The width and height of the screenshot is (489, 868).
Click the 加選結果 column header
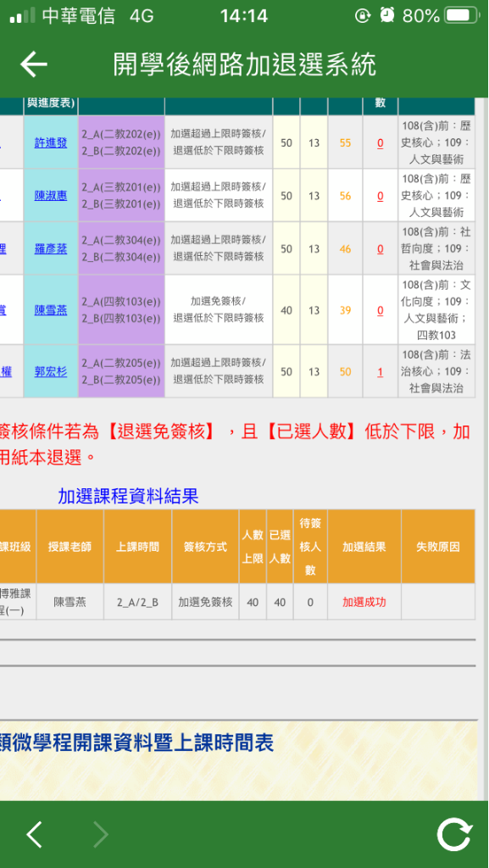[364, 547]
